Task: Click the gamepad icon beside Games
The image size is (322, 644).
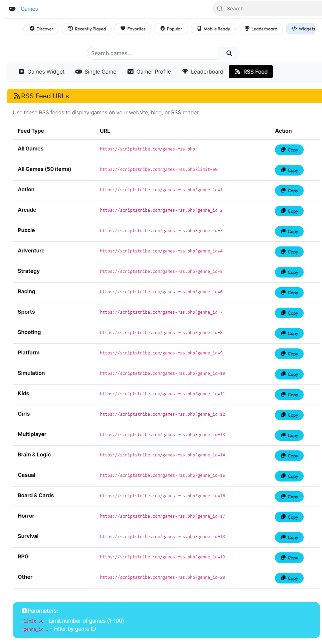Action: (x=12, y=9)
